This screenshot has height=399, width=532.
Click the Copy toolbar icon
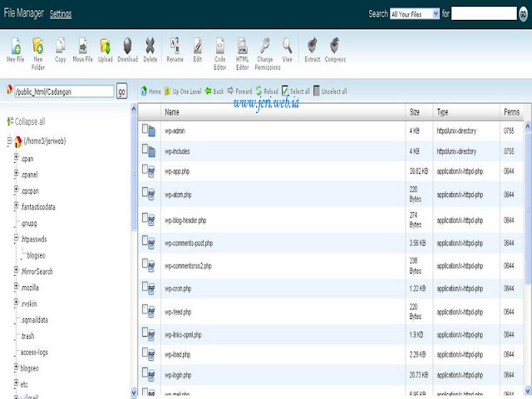pyautogui.click(x=61, y=47)
